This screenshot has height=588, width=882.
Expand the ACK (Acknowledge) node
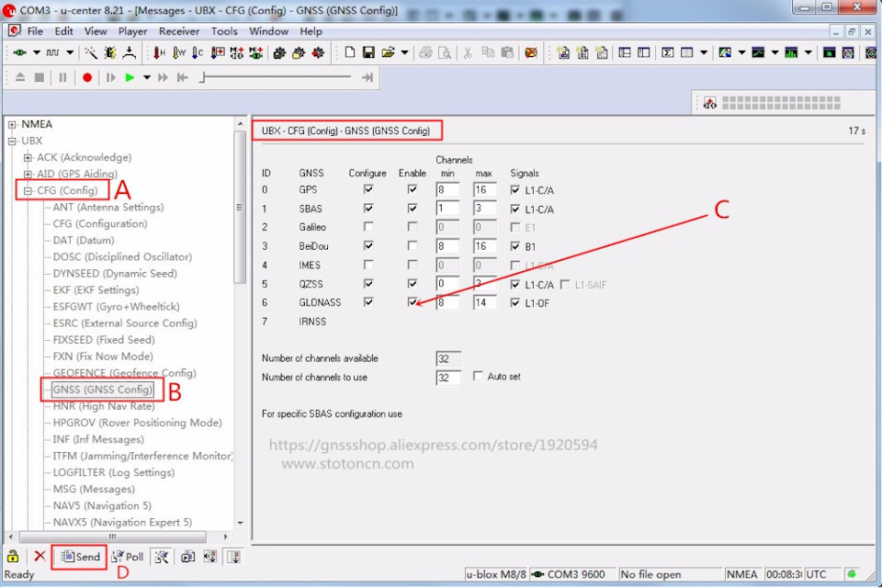[28, 157]
